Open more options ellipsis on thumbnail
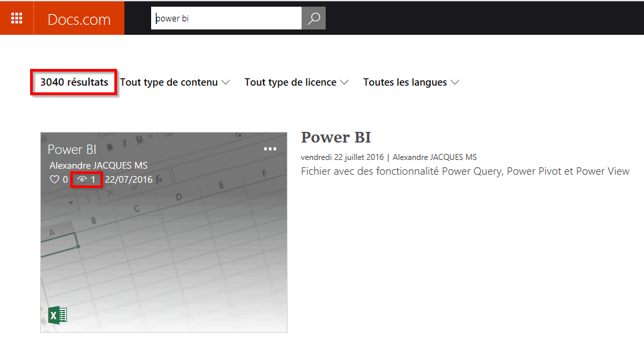The image size is (644, 342). click(x=270, y=149)
